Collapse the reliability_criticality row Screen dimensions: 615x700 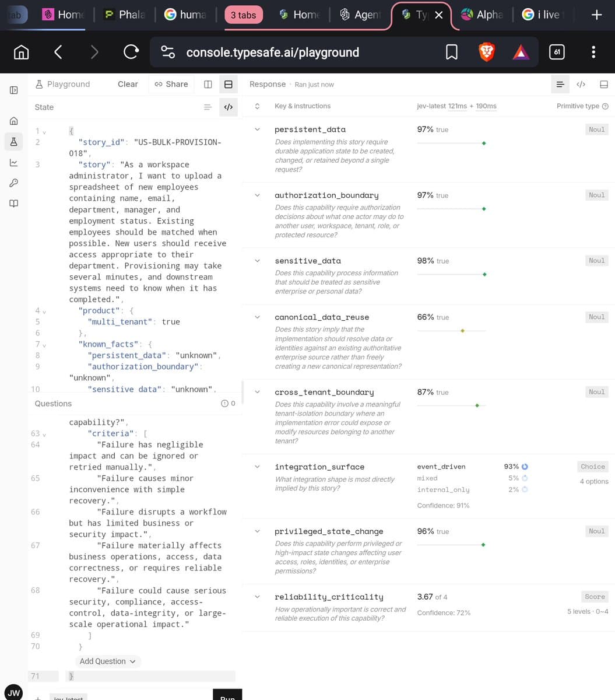coord(257,597)
